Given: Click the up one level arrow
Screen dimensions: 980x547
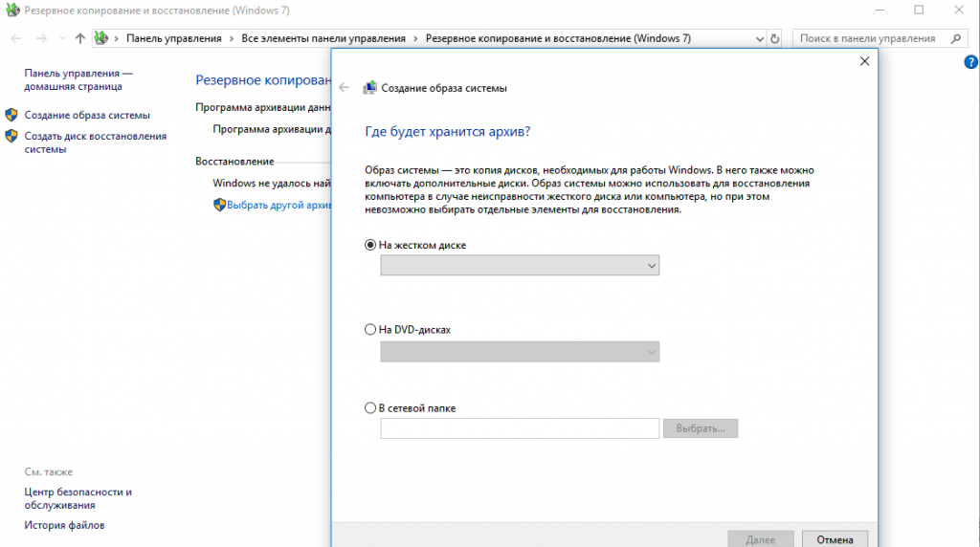Looking at the screenshot, I should [x=80, y=38].
